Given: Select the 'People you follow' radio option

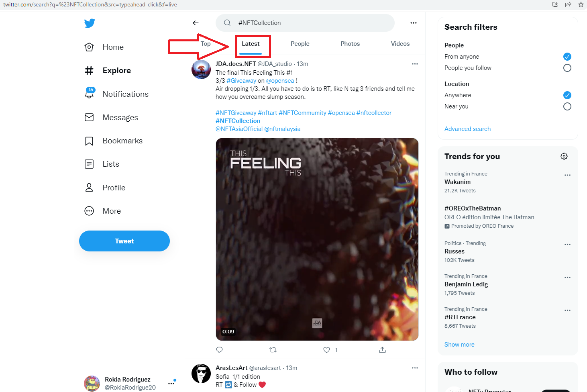Looking at the screenshot, I should click(x=567, y=68).
